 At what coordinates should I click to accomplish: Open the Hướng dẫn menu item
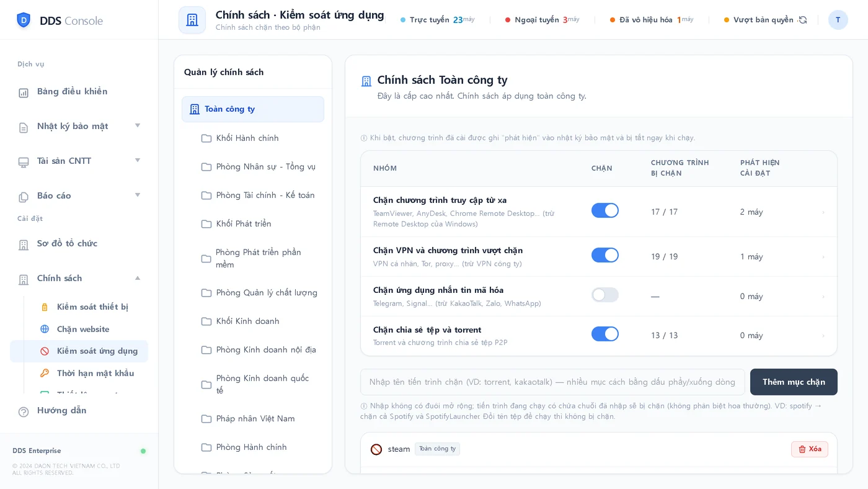pyautogui.click(x=79, y=411)
